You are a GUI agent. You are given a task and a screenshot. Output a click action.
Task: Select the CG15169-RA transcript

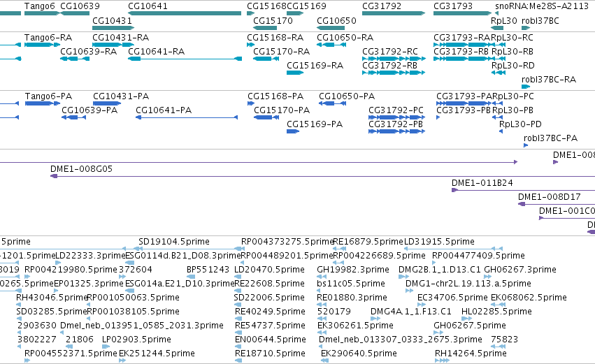click(x=295, y=73)
